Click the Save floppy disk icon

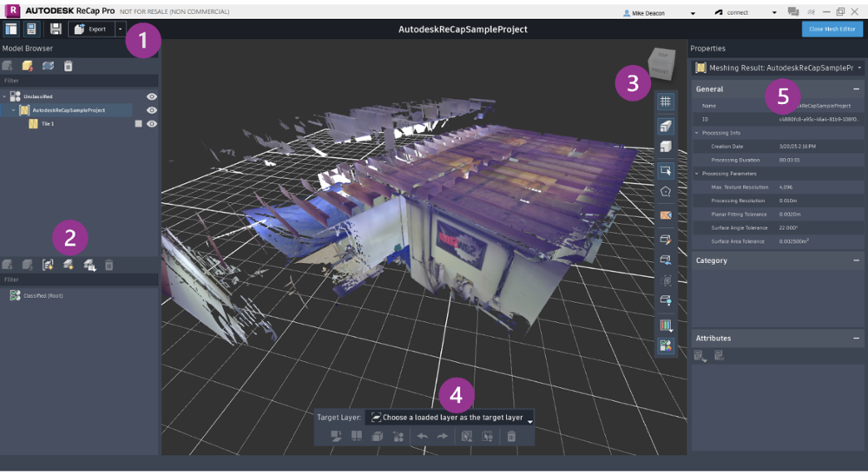click(x=56, y=29)
